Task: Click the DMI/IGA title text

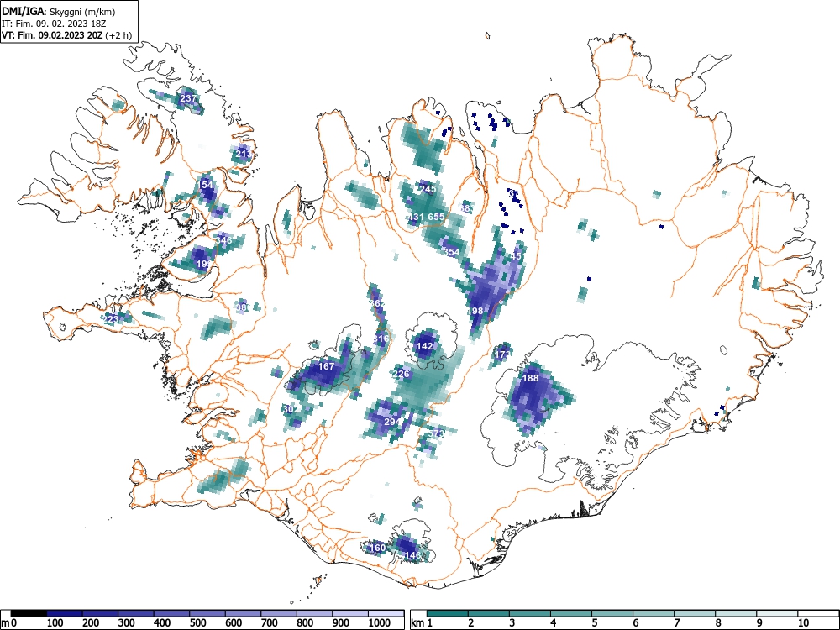Action: click(x=24, y=11)
